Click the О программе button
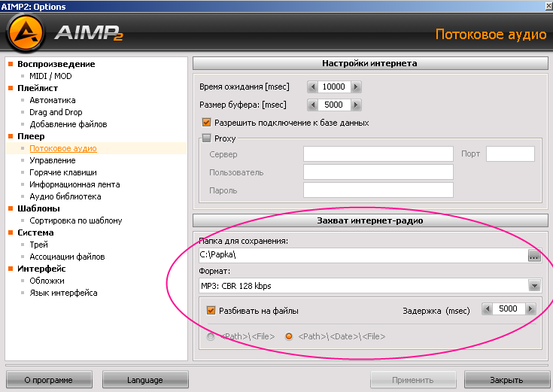 click(49, 380)
